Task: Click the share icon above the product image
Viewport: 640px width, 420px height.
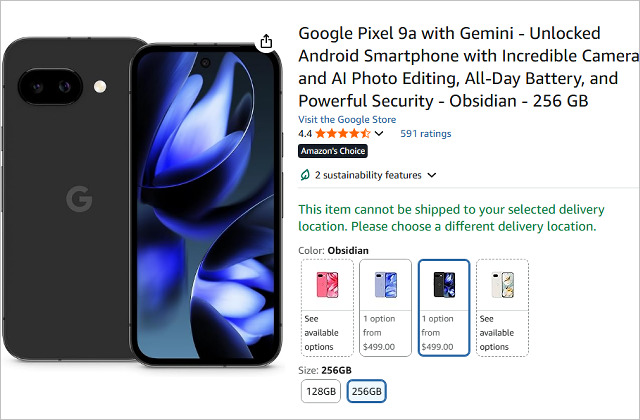Action: pos(266,42)
